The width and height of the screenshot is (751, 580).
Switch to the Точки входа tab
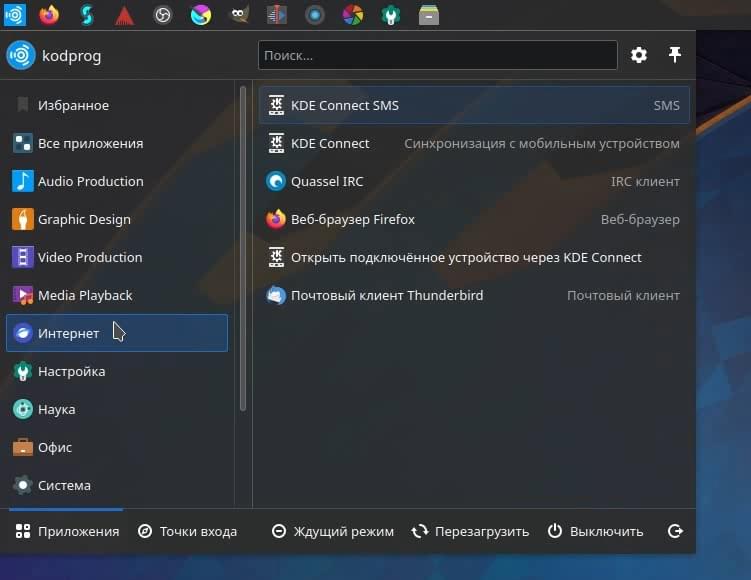187,531
